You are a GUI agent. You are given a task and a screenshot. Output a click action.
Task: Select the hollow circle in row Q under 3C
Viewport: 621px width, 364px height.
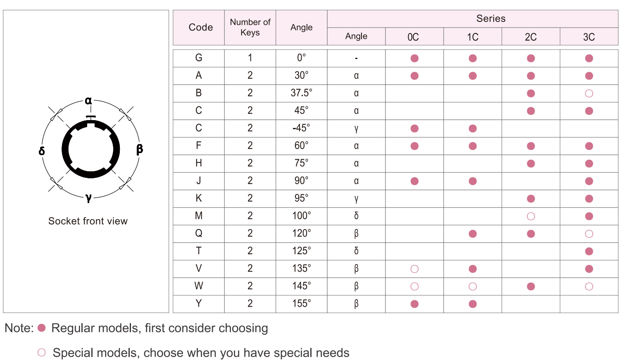pos(589,234)
